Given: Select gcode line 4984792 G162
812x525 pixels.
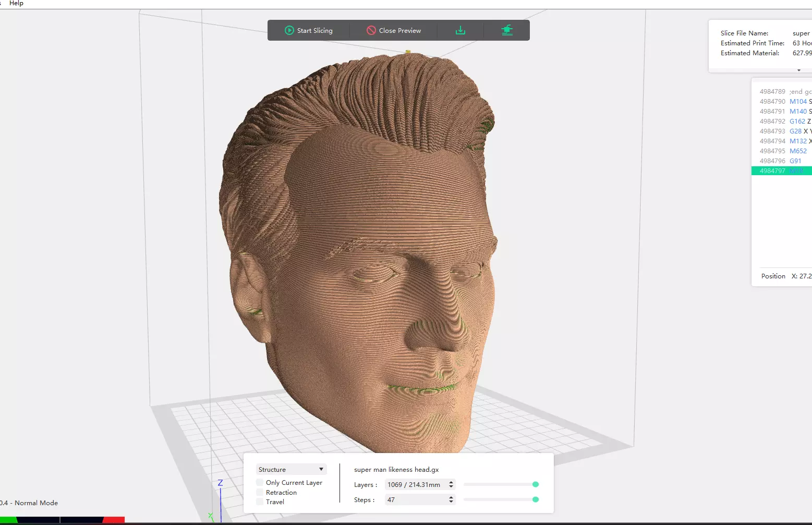Looking at the screenshot, I should click(x=782, y=121).
